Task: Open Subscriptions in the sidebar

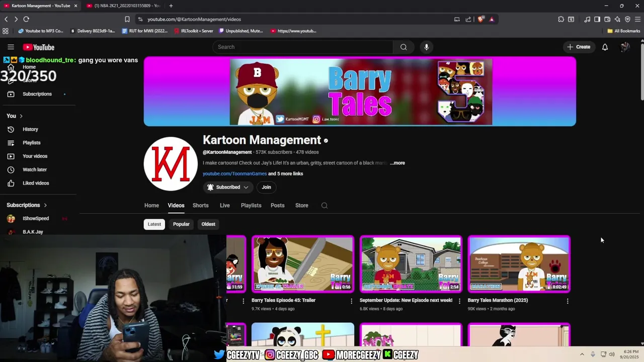Action: pos(38,94)
